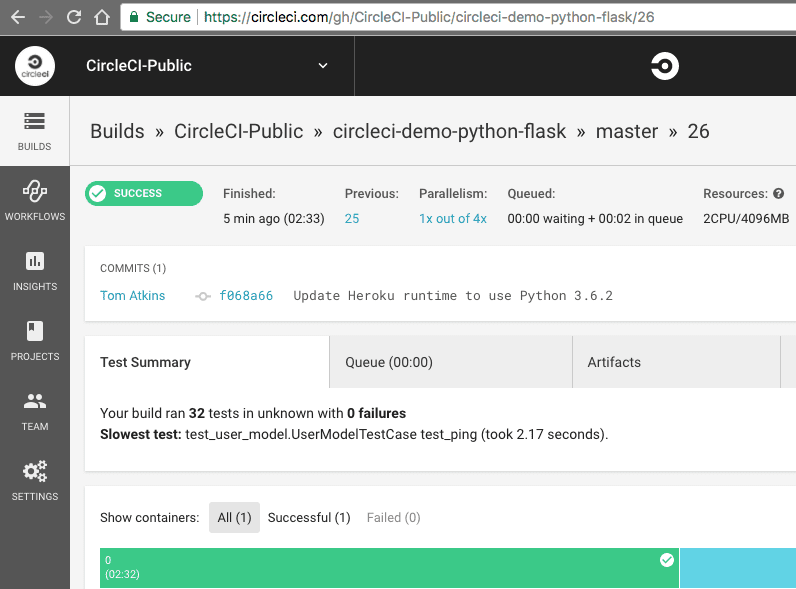The height and width of the screenshot is (589, 796).
Task: Click the 5 min ago (02:33) finished time
Action: (274, 219)
